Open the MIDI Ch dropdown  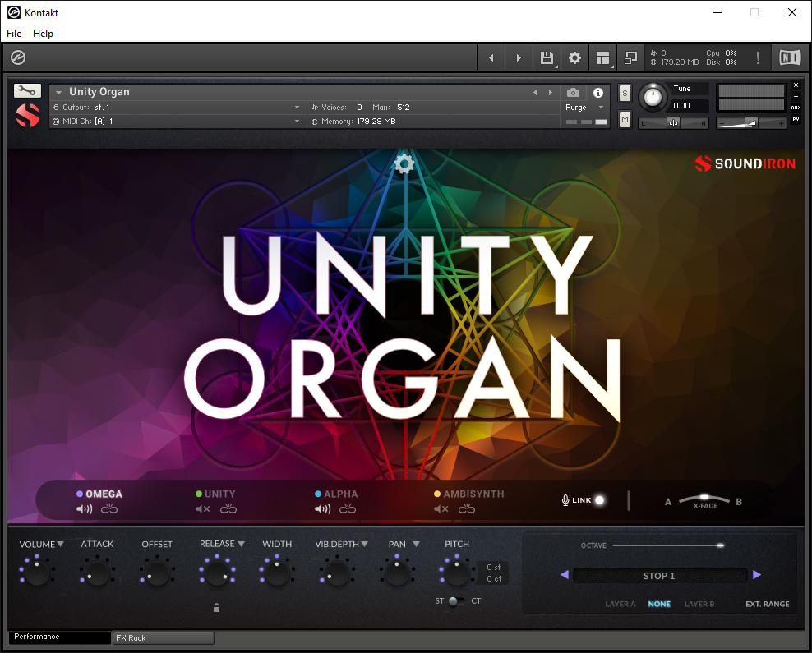[176, 121]
